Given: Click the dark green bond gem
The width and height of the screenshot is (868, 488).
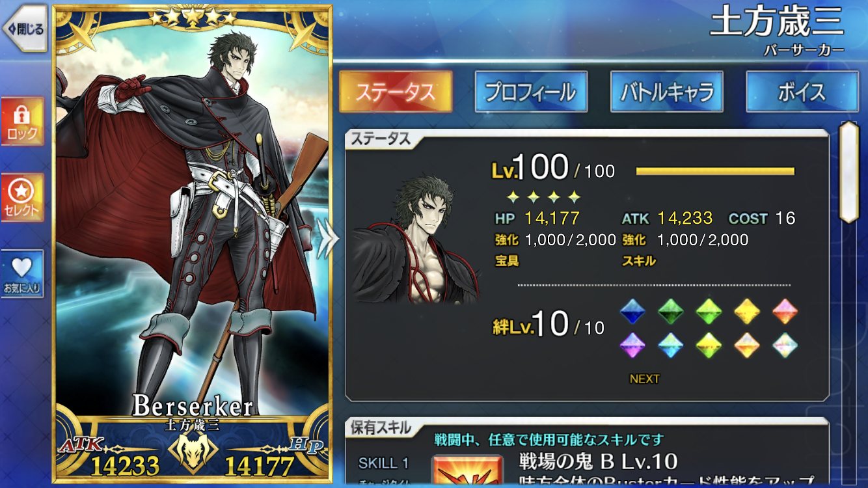Looking at the screenshot, I should pyautogui.click(x=670, y=312).
